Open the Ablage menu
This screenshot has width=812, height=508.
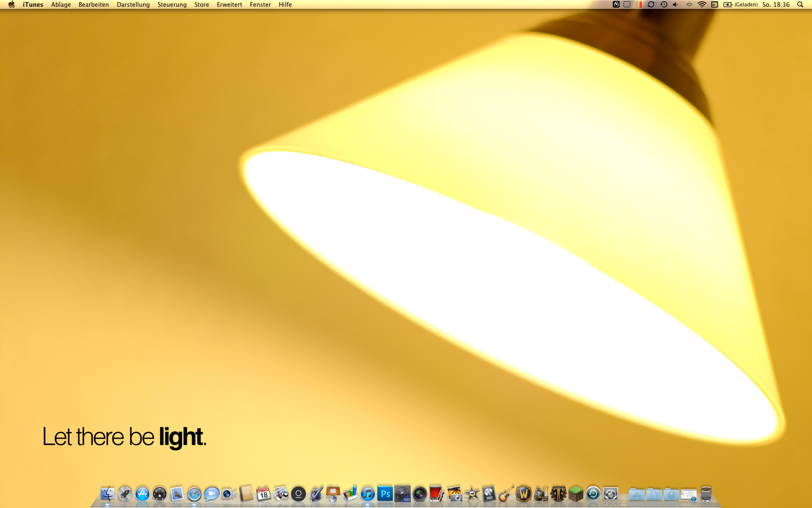pyautogui.click(x=61, y=5)
